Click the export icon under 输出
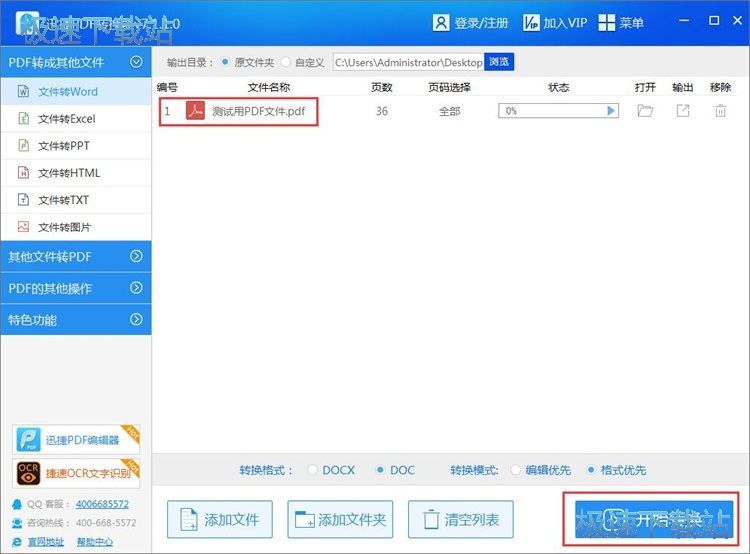 coord(683,111)
